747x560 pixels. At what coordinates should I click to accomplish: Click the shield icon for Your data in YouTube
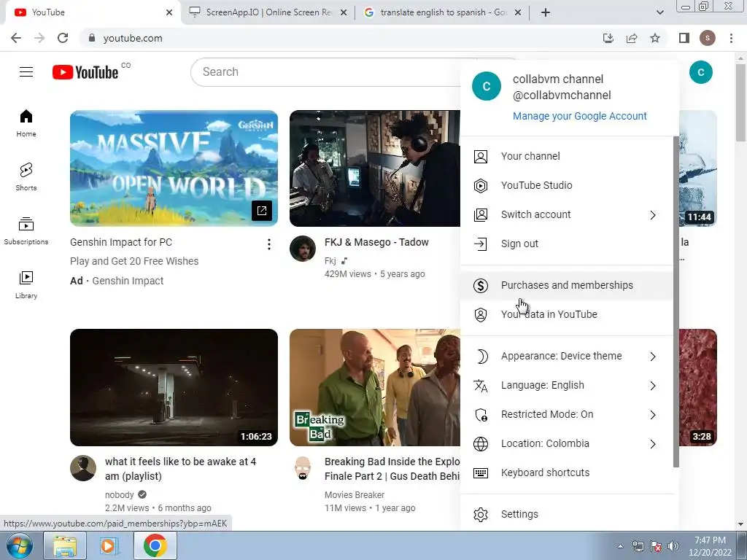tap(481, 314)
